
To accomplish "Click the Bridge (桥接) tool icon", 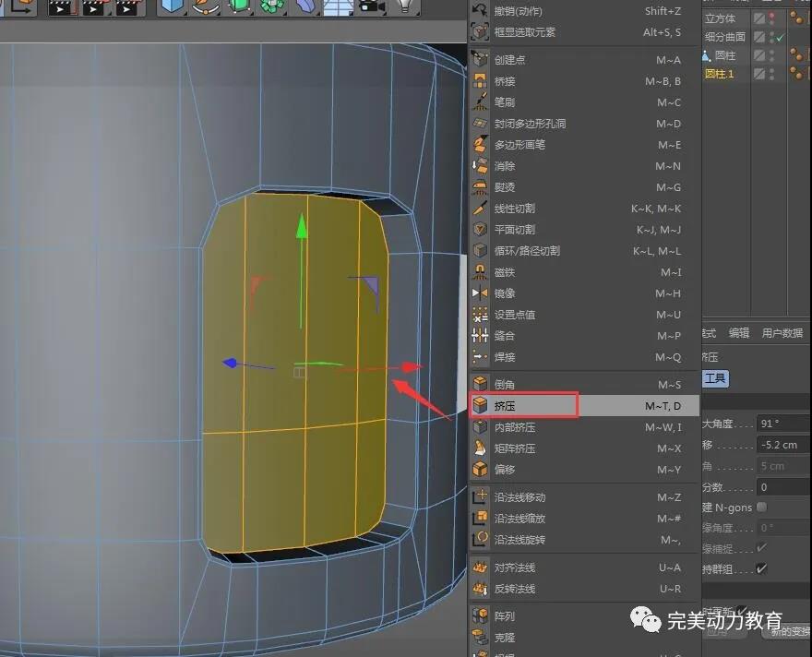I will tap(480, 81).
